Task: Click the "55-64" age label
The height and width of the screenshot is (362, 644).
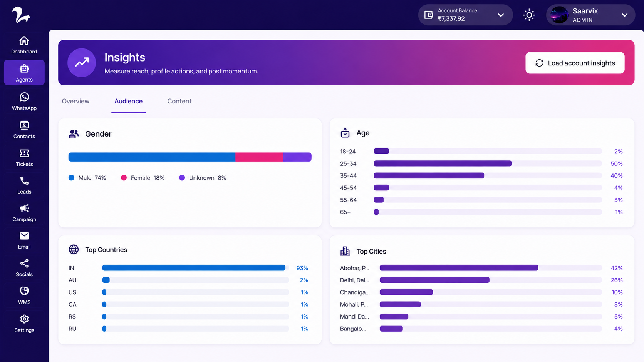Action: (x=348, y=200)
